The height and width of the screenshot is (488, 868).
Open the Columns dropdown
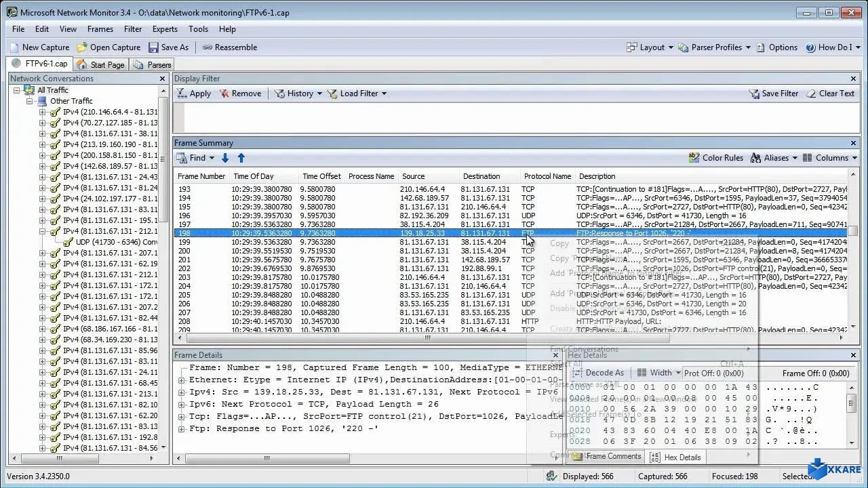830,158
